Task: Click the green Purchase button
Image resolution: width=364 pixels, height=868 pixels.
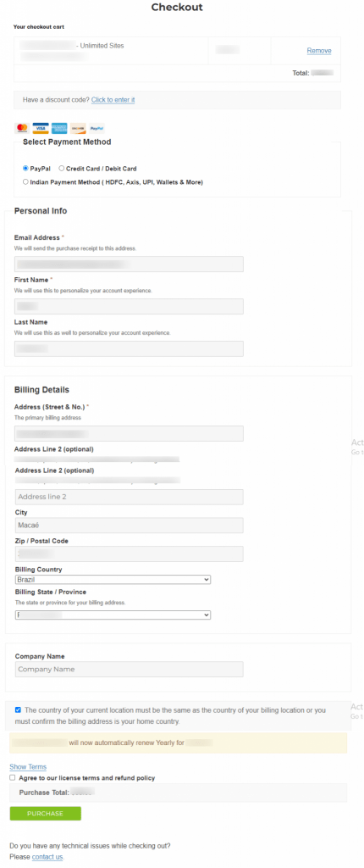Action: click(x=46, y=813)
